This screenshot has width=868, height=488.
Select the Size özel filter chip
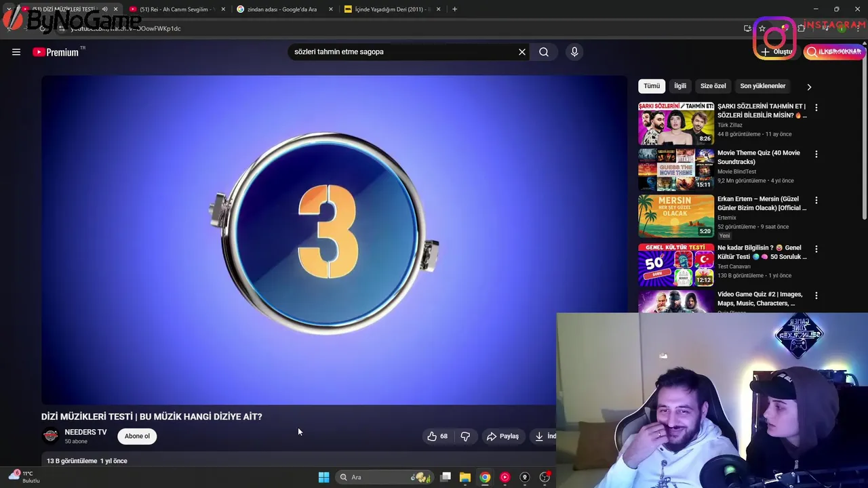pyautogui.click(x=713, y=86)
